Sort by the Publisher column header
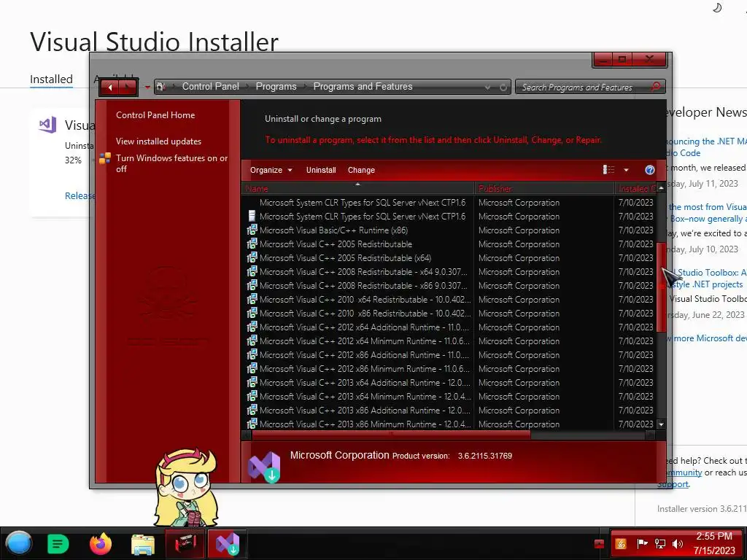The image size is (747, 560). pyautogui.click(x=544, y=189)
